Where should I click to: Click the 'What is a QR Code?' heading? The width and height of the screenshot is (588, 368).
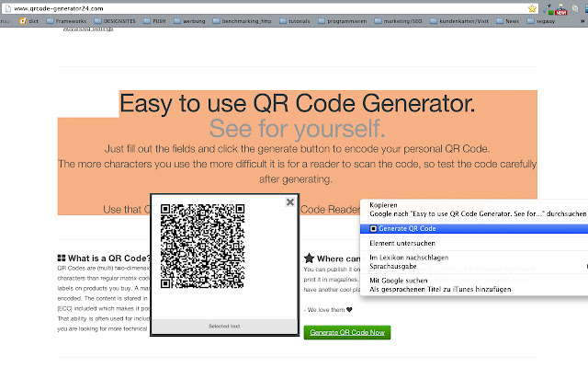pos(108,259)
